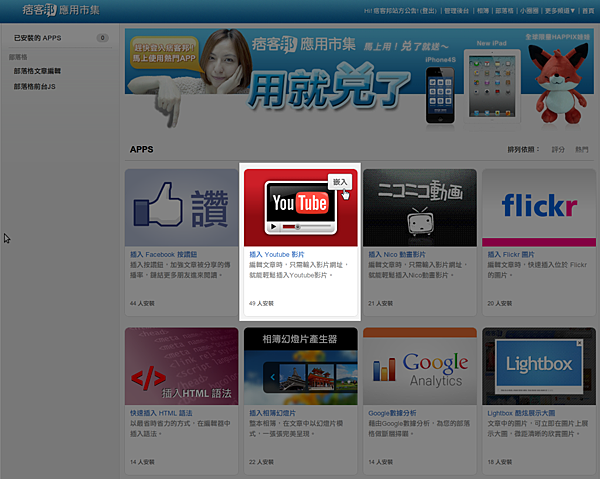Select 部落格文章編輯 in sidebar
Image resolution: width=600 pixels, height=479 pixels.
click(x=37, y=71)
